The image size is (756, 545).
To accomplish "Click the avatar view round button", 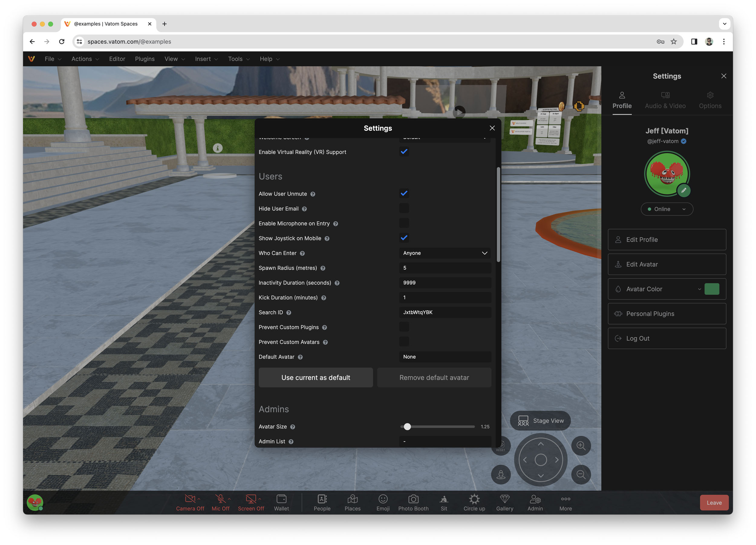I will [501, 474].
